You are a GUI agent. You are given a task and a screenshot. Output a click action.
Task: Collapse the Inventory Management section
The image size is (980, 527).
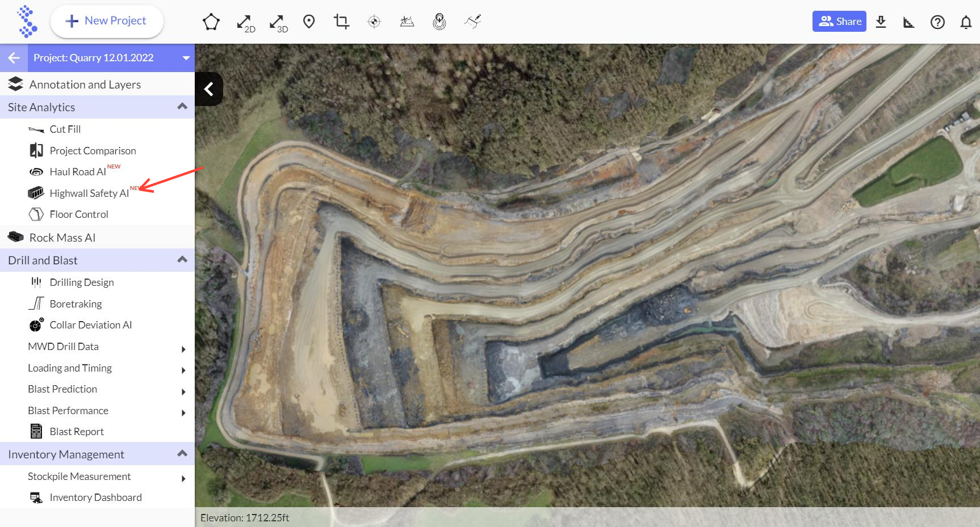[x=182, y=454]
